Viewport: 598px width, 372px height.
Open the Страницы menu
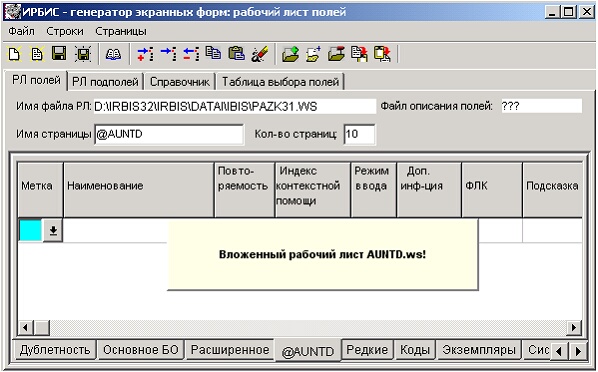121,31
